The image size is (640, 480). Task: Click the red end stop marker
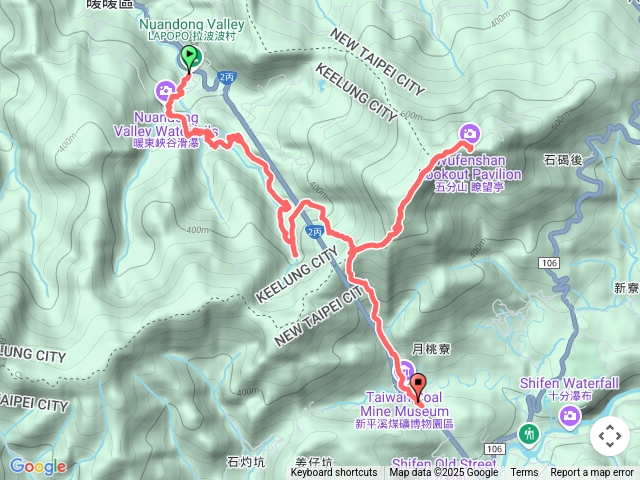(x=418, y=385)
